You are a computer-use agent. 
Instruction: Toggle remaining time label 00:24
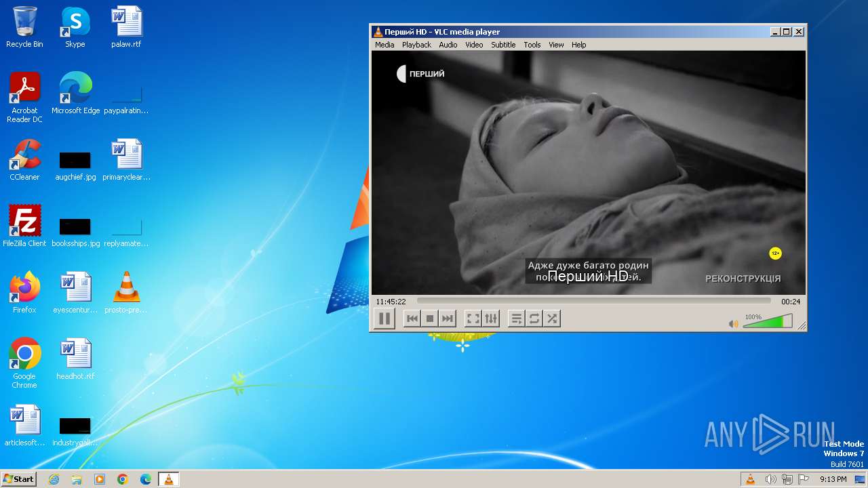point(791,302)
